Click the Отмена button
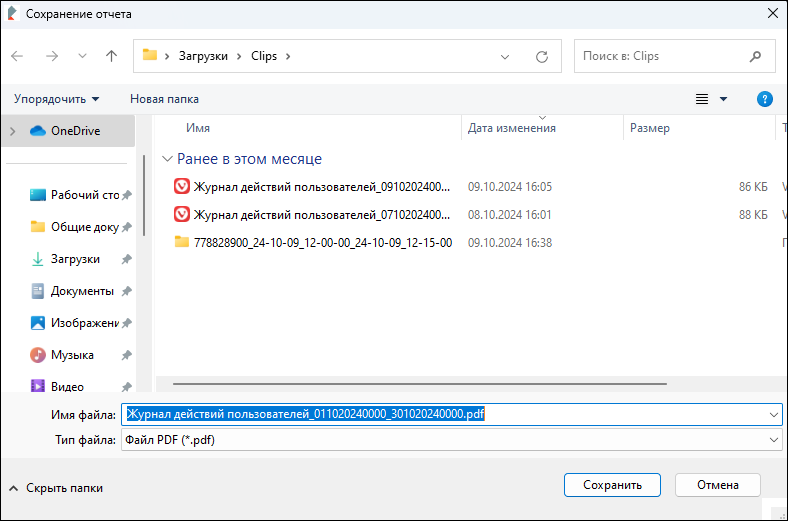 point(718,485)
